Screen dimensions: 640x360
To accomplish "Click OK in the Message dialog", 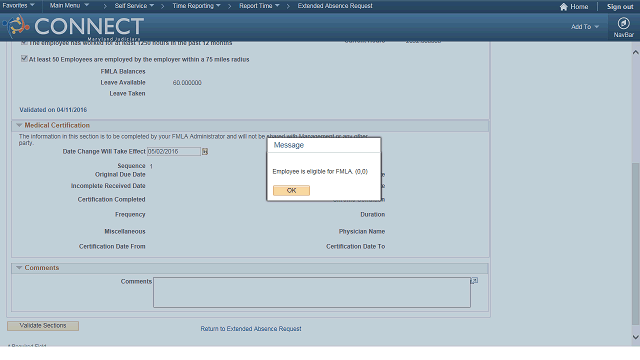I will 291,190.
